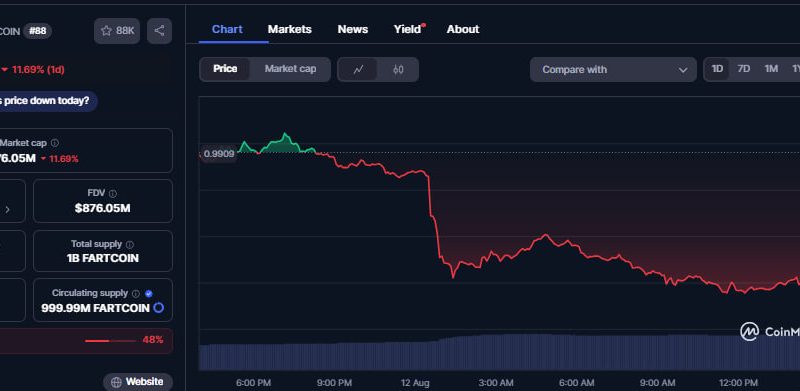Select the 1D time range
Image resolution: width=800 pixels, height=391 pixels.
(x=717, y=69)
